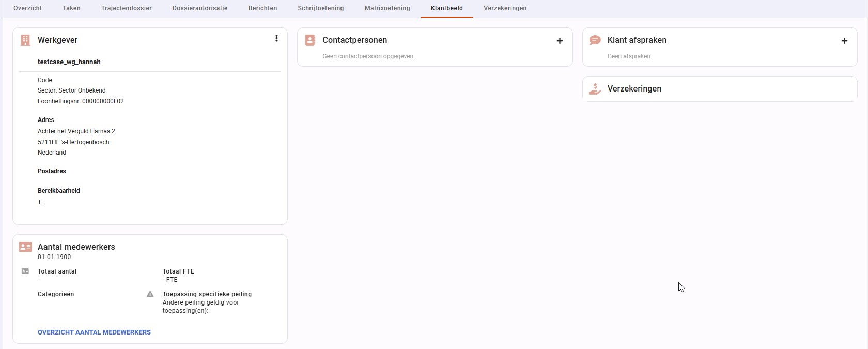Open the Matrixoefening tab
Image resolution: width=868 pixels, height=349 pixels.
coord(388,8)
